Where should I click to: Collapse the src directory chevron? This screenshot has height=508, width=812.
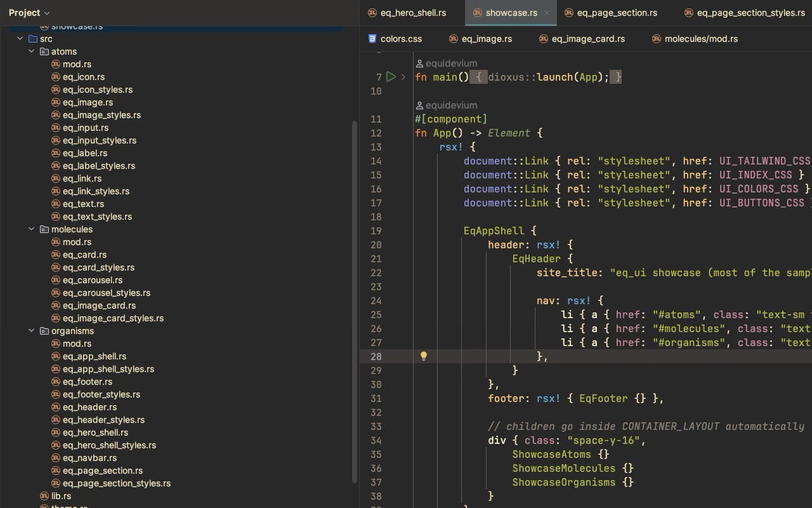pos(20,39)
